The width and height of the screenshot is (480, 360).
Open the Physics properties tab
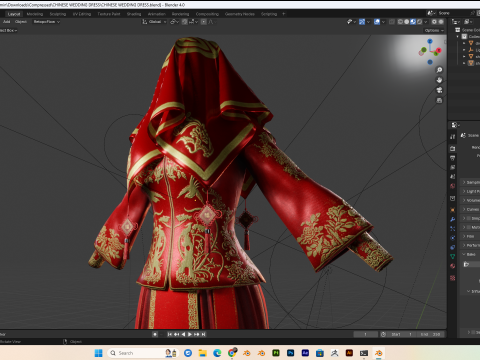[452, 238]
